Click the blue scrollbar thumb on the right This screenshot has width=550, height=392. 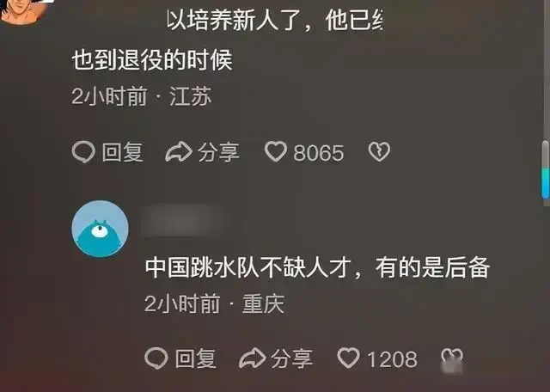coord(546,170)
